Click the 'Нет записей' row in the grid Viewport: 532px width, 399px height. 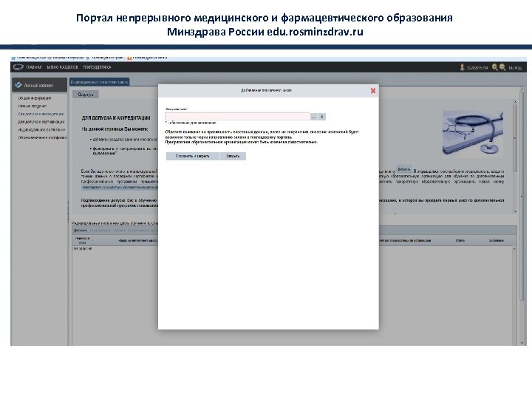83,249
